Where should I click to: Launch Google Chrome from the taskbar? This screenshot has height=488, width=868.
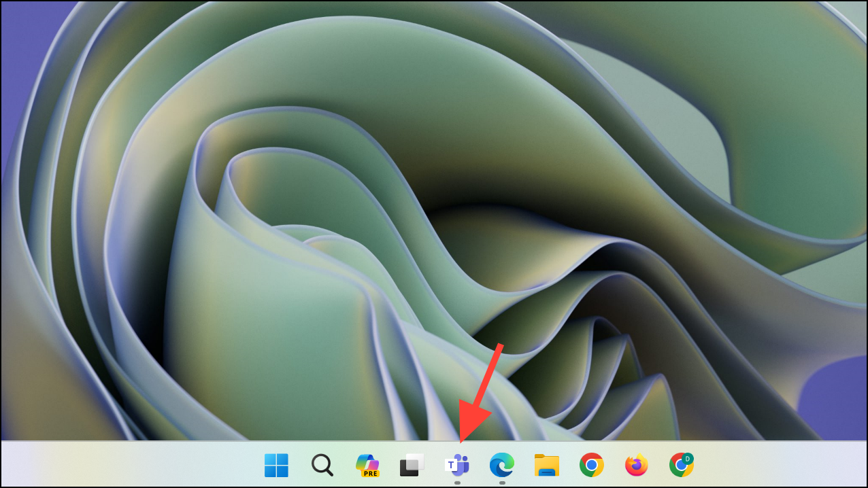coord(592,466)
